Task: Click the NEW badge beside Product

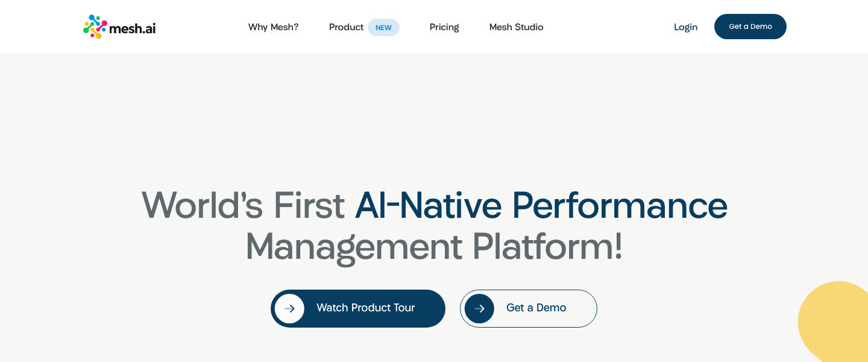Action: point(383,27)
